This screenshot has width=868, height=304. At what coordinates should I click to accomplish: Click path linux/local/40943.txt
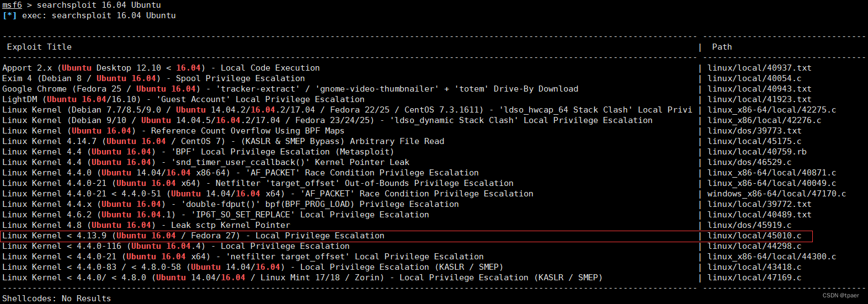pyautogui.click(x=759, y=89)
